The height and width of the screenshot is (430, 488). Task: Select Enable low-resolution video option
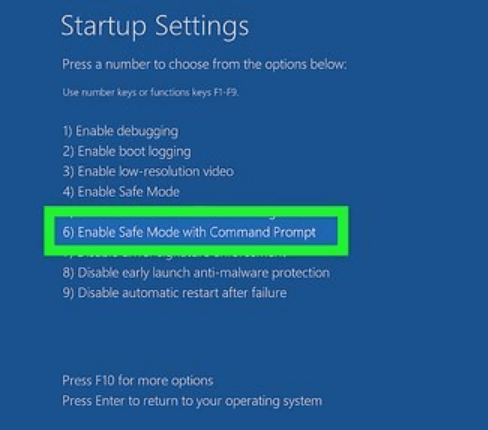[148, 171]
